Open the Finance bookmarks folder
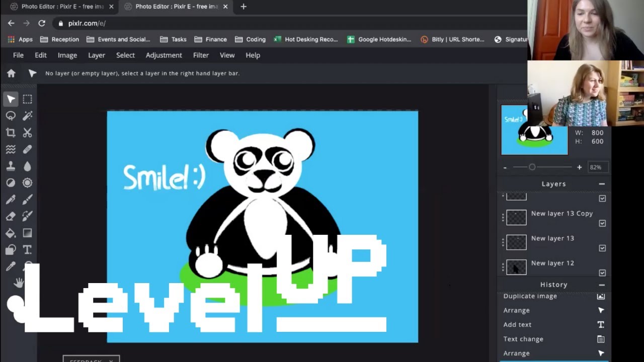The height and width of the screenshot is (362, 644). (211, 39)
